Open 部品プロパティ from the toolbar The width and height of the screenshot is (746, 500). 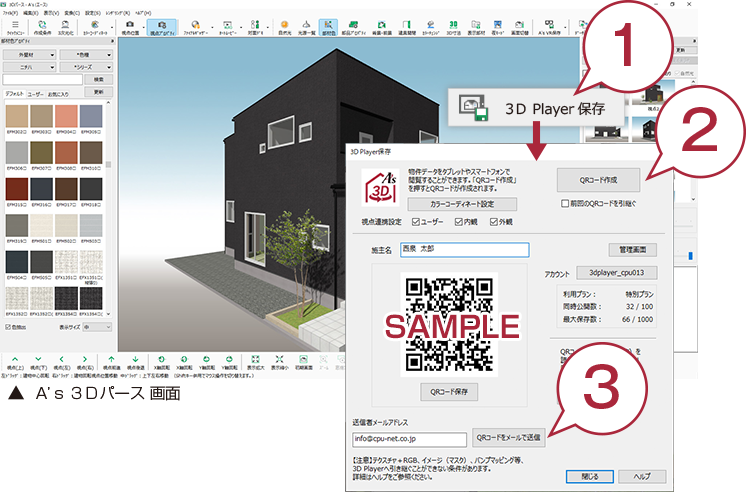[353, 27]
